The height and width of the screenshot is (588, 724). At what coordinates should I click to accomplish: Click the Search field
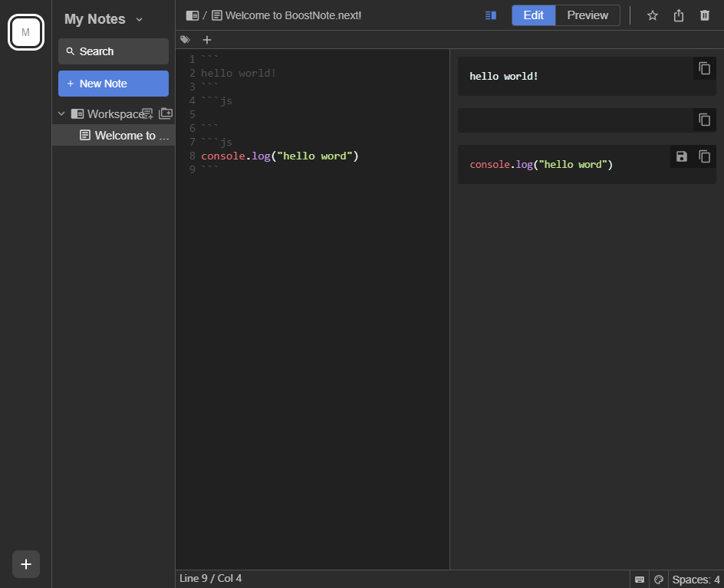[114, 51]
